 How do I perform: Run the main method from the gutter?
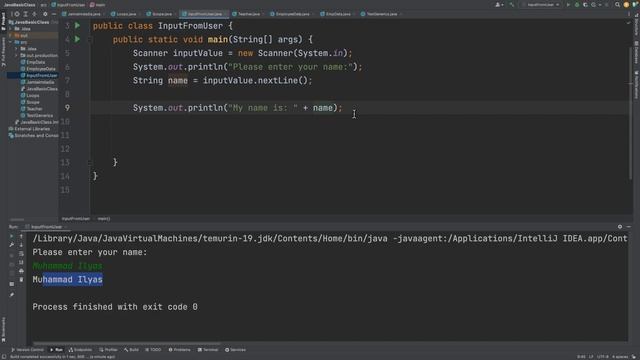(77, 39)
